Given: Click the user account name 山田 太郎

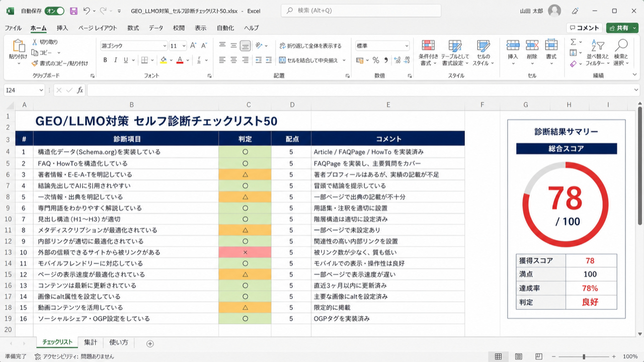Looking at the screenshot, I should (x=532, y=11).
